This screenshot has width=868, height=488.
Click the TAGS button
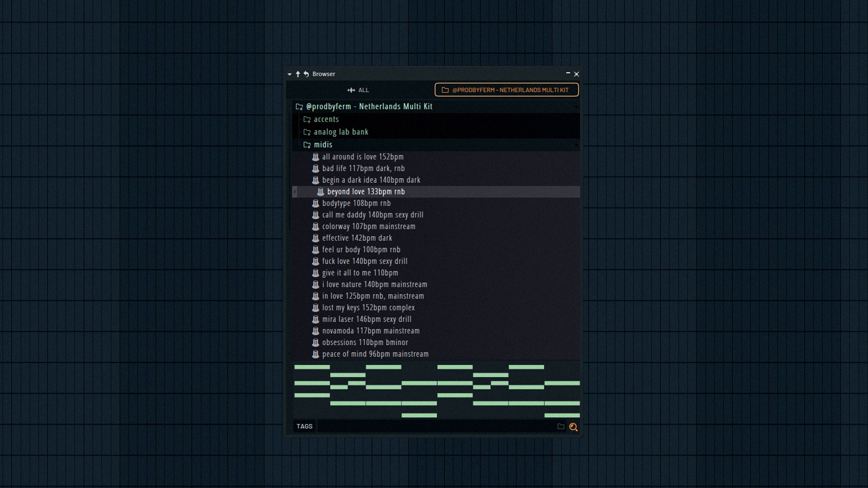coord(304,427)
